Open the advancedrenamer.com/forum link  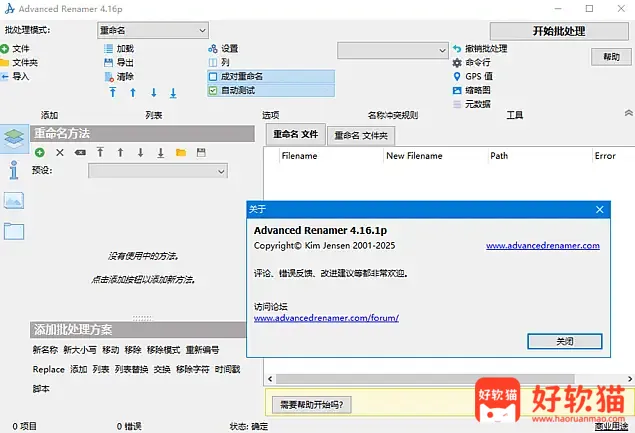(x=326, y=318)
